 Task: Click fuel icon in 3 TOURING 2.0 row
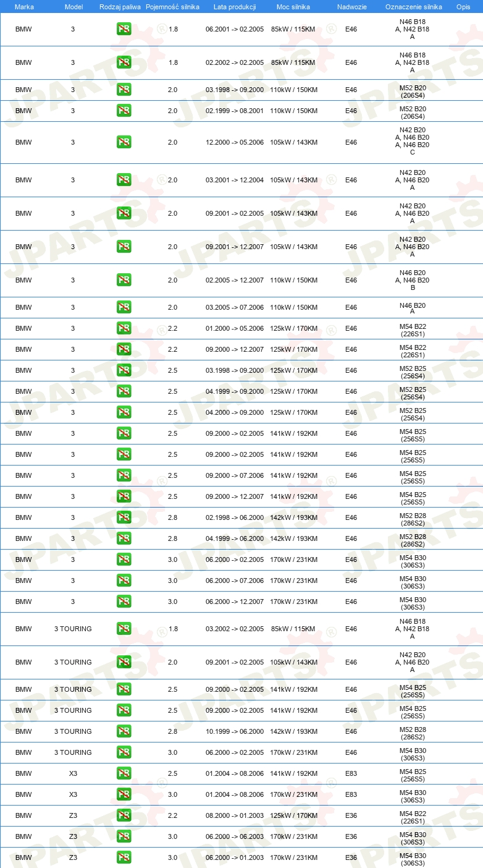click(x=124, y=662)
